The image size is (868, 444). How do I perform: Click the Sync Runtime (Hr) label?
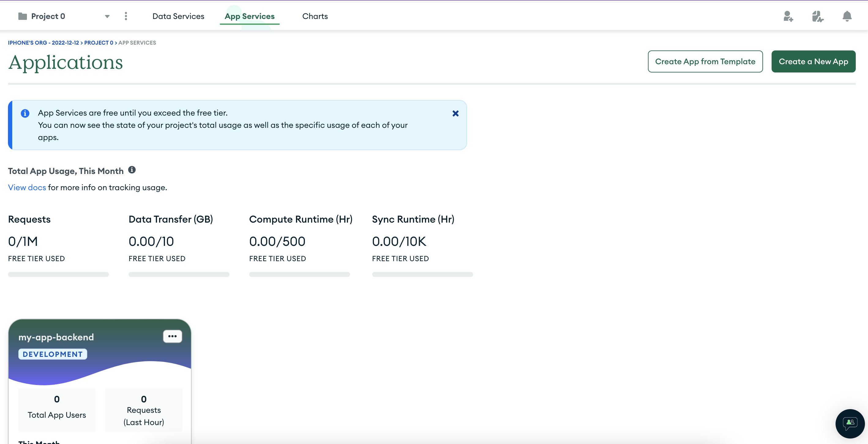point(413,219)
